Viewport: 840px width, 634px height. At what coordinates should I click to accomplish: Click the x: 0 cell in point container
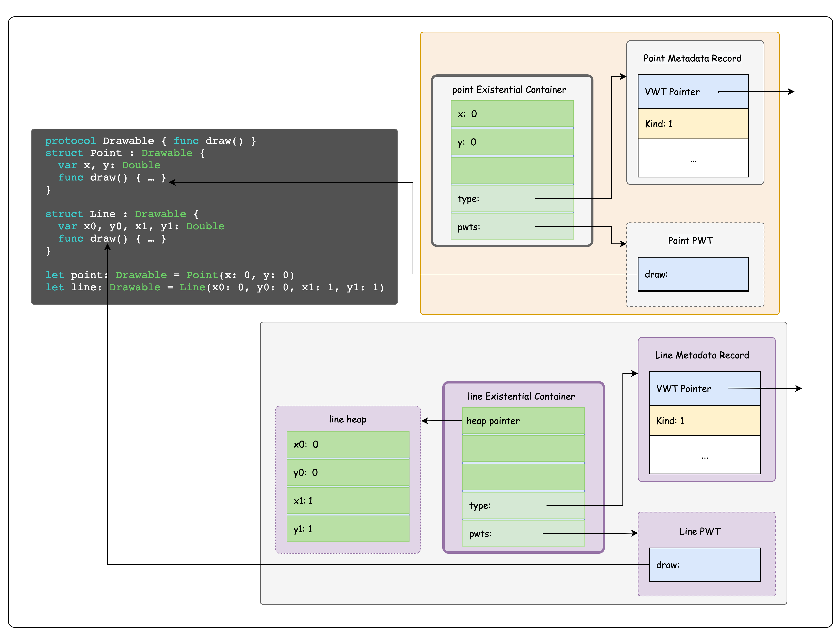point(512,114)
